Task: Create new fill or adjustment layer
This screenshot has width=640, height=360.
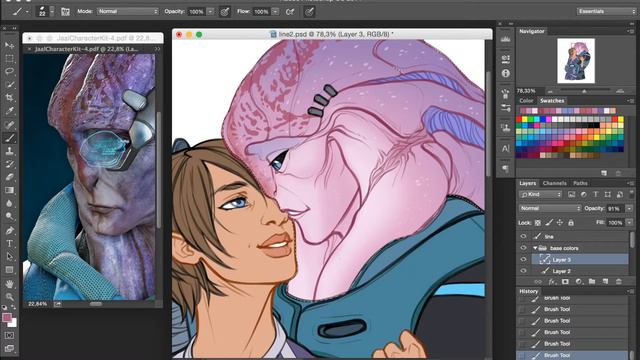Action: coord(579,282)
